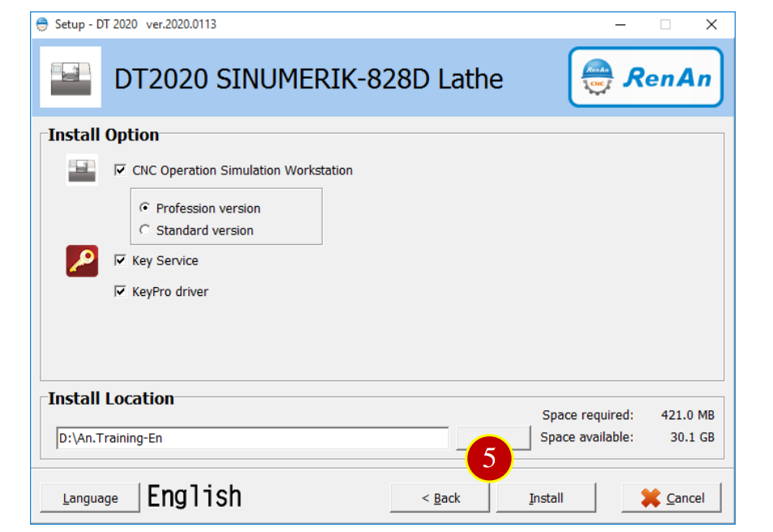Click the RenAn CNC logo
This screenshot has width=773, height=532.
pyautogui.click(x=646, y=77)
